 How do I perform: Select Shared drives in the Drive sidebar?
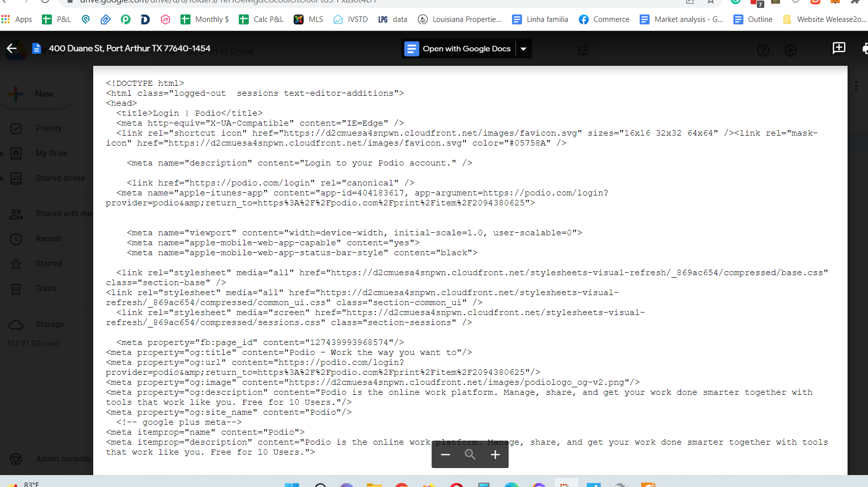tap(60, 178)
